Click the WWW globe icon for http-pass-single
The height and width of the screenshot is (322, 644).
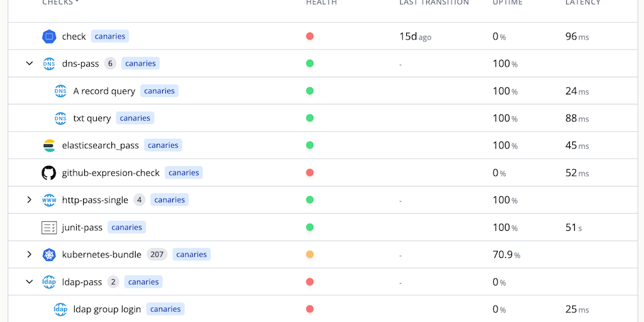pyautogui.click(x=49, y=200)
